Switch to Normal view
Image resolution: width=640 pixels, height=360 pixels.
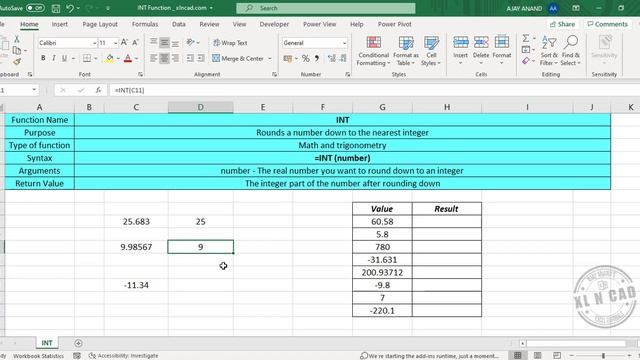pyautogui.click(x=518, y=356)
